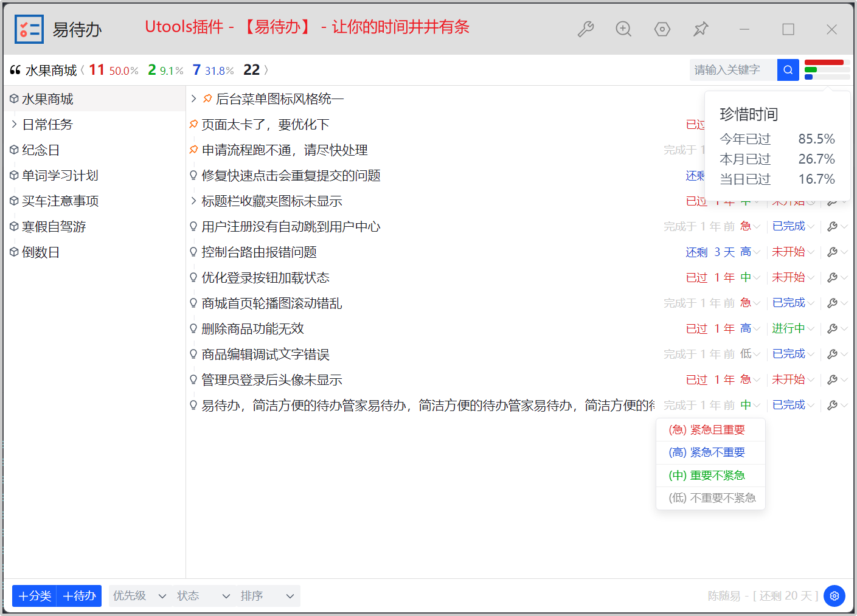Click the blue count 7 31.8% statistic
Screen dimensions: 857x616
(x=213, y=70)
